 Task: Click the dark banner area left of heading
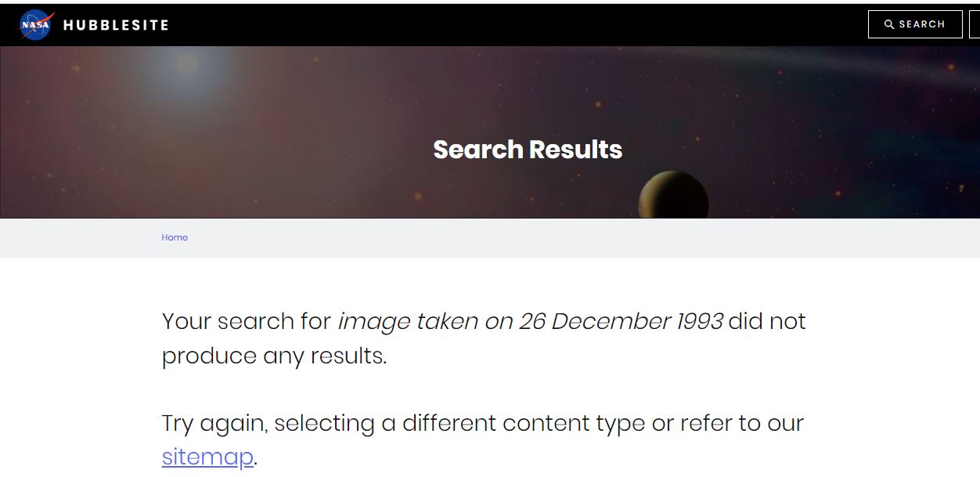pyautogui.click(x=235, y=157)
